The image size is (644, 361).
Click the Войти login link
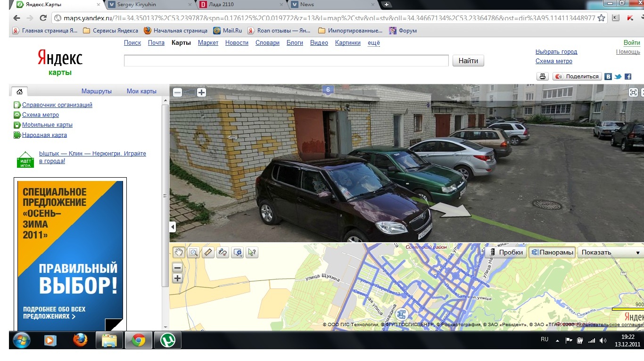632,42
